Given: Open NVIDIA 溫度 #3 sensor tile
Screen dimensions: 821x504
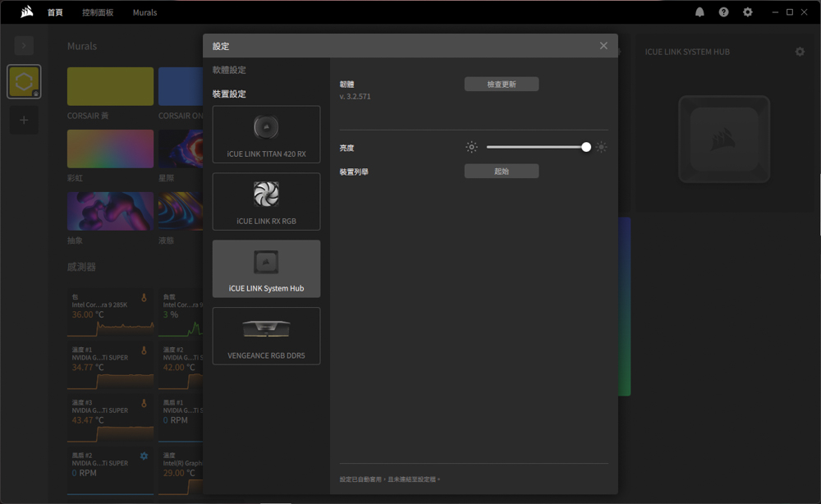Looking at the screenshot, I should pos(110,418).
